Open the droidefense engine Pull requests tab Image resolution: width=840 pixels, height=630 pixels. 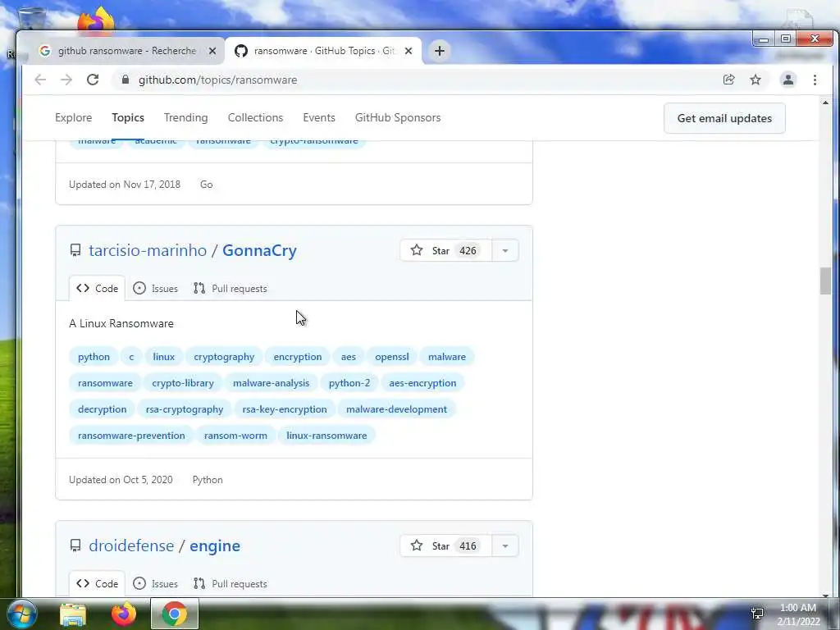coord(231,583)
